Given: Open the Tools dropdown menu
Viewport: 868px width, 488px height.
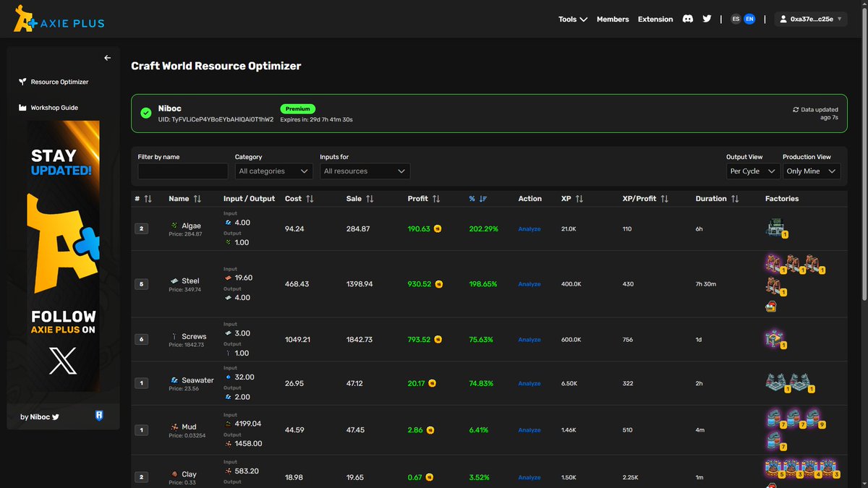Looking at the screenshot, I should (x=573, y=20).
